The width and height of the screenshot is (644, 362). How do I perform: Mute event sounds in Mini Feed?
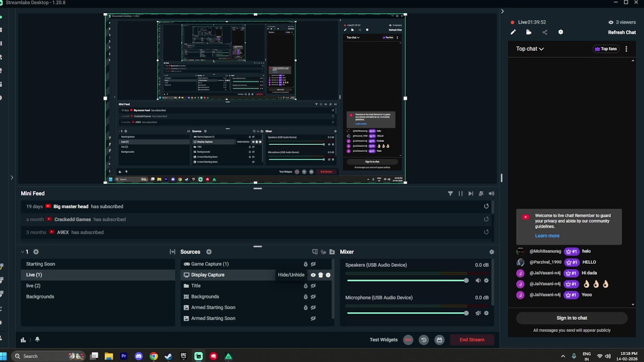481,194
